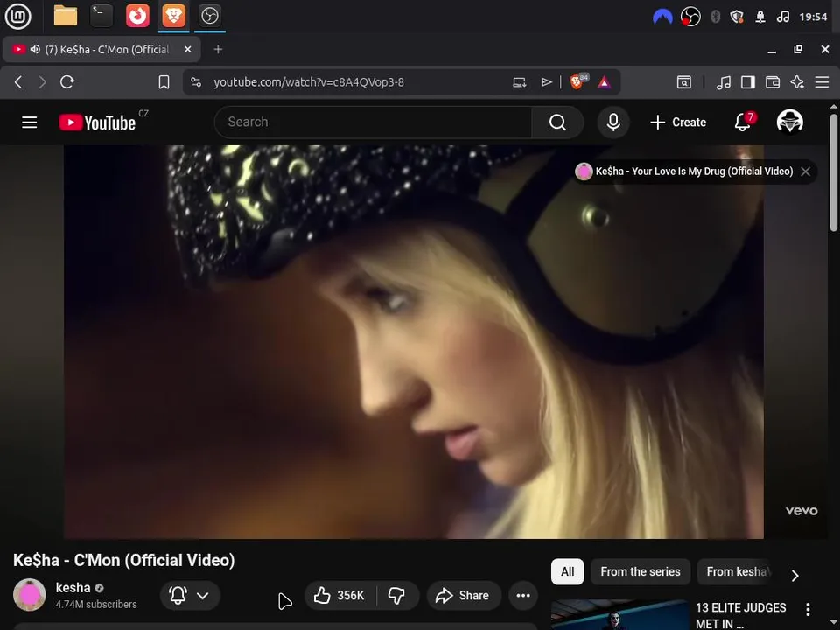840x630 pixels.
Task: View site information in the address bar
Action: coord(196,82)
